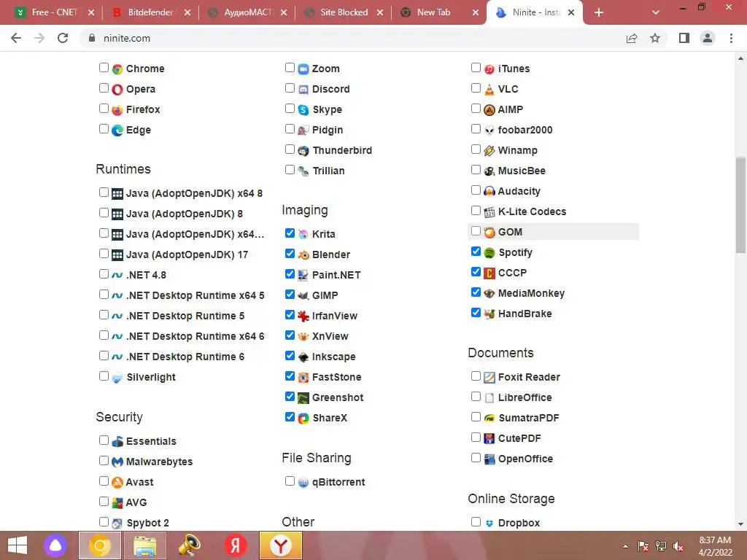Click the Chrome app icon in the list
Image resolution: width=747 pixels, height=560 pixels.
(117, 69)
